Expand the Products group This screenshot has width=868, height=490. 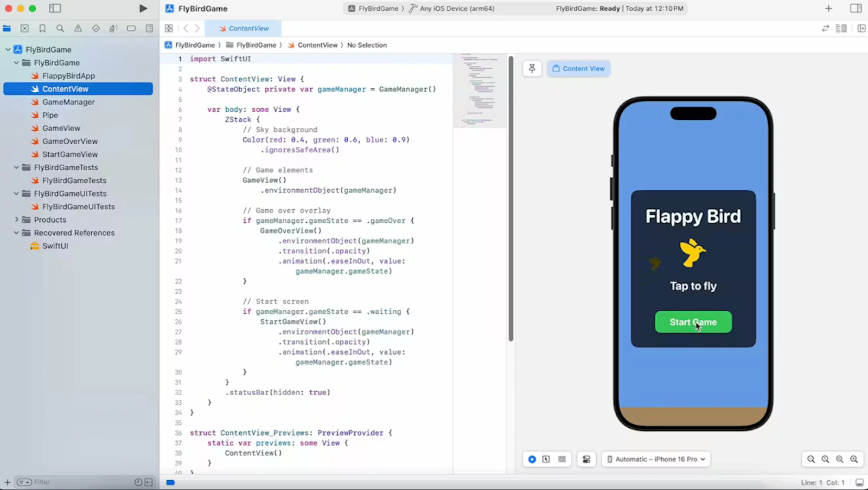(16, 220)
